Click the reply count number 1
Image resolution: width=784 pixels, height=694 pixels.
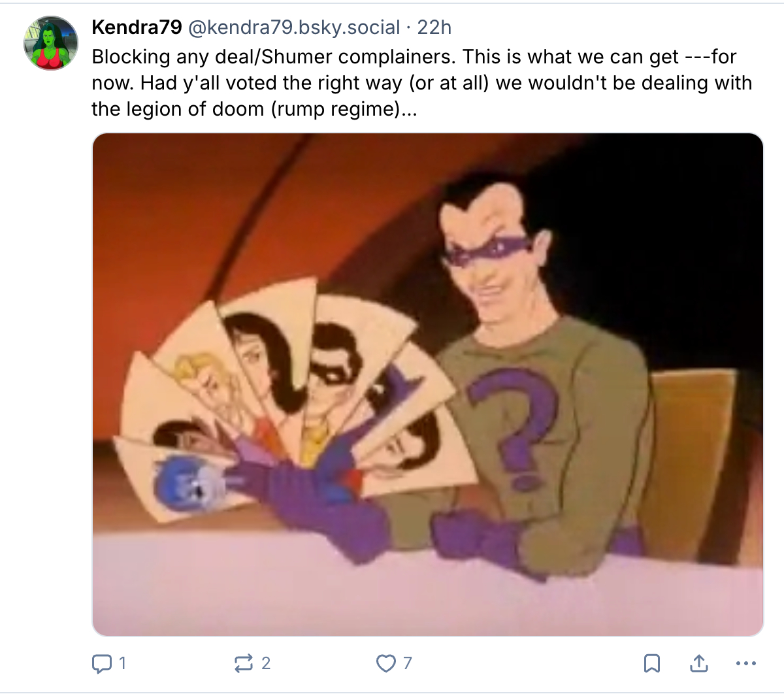[122, 664]
